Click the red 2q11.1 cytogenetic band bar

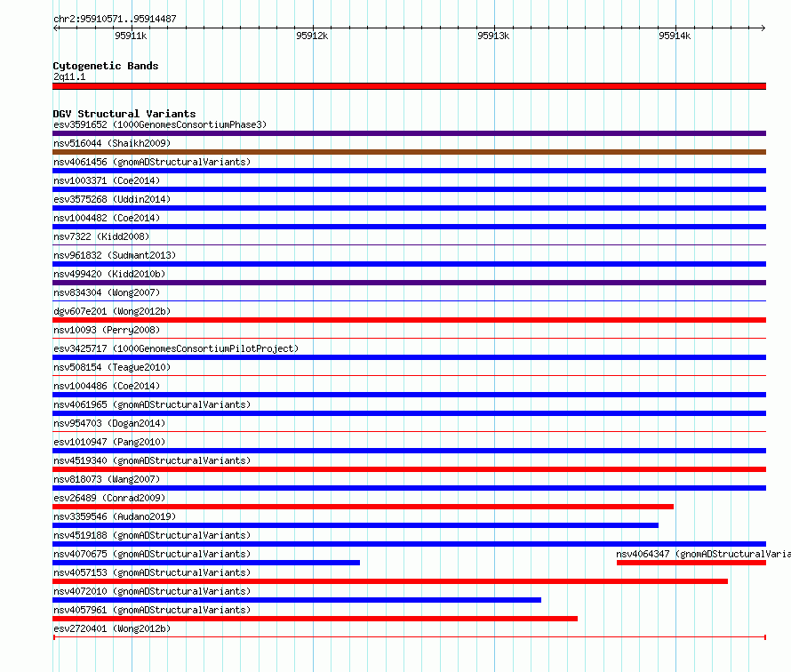tap(409, 86)
